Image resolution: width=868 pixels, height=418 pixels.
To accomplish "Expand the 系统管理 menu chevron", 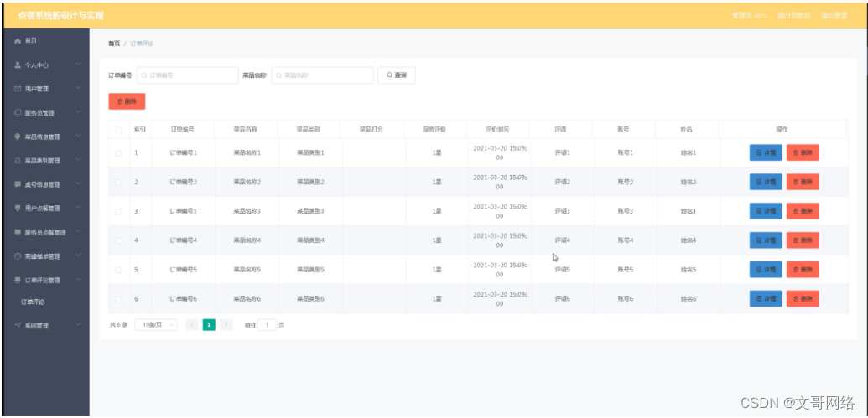I will click(78, 325).
